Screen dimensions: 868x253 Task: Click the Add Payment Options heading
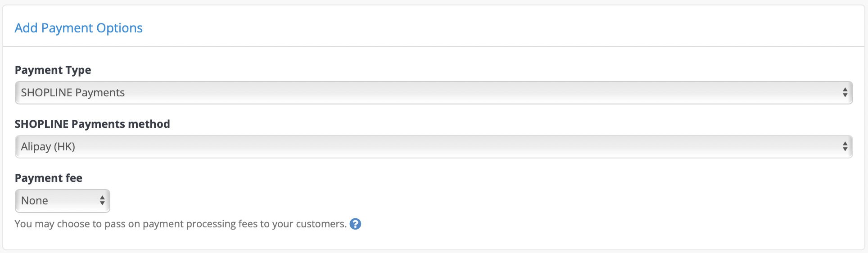click(79, 28)
